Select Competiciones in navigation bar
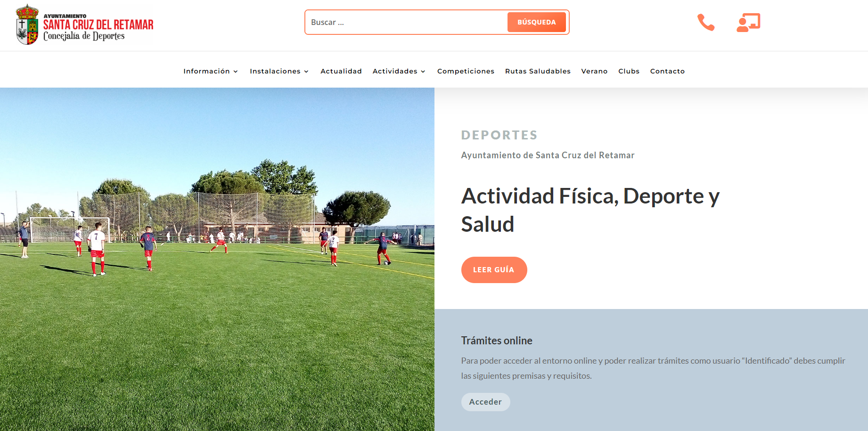Image resolution: width=868 pixels, height=431 pixels. [466, 71]
